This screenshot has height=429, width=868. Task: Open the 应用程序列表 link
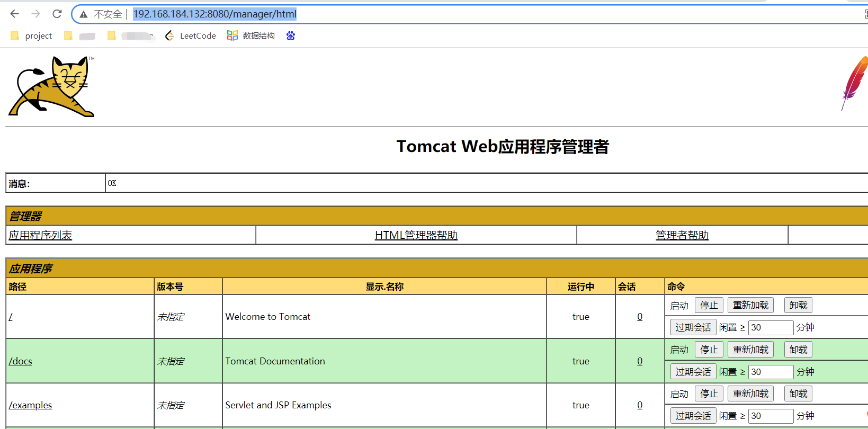click(x=40, y=235)
